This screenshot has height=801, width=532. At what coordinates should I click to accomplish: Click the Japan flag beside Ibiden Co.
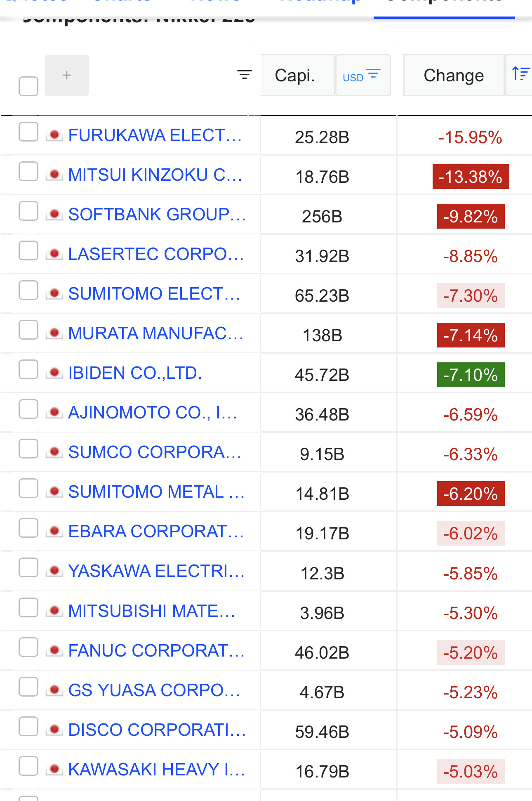click(54, 373)
